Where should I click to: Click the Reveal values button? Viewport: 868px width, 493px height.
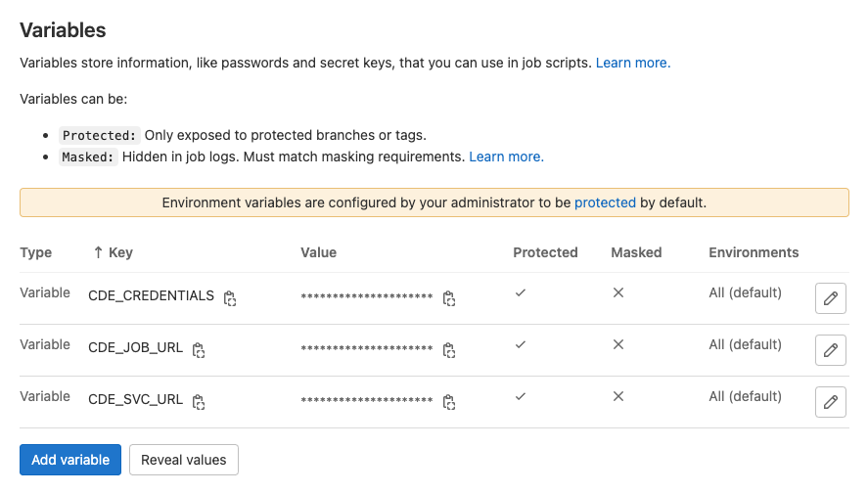(184, 460)
